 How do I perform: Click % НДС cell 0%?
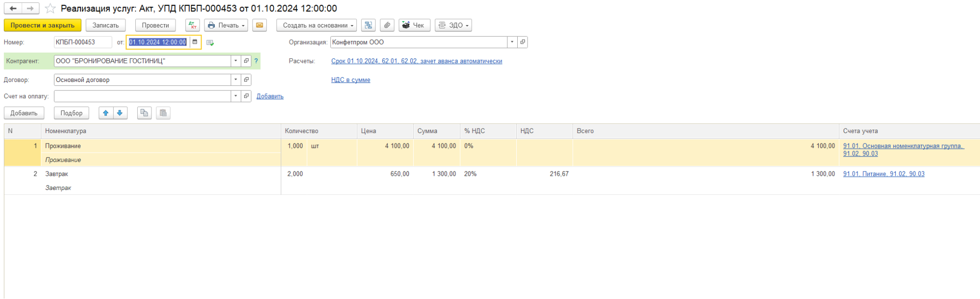coord(488,146)
